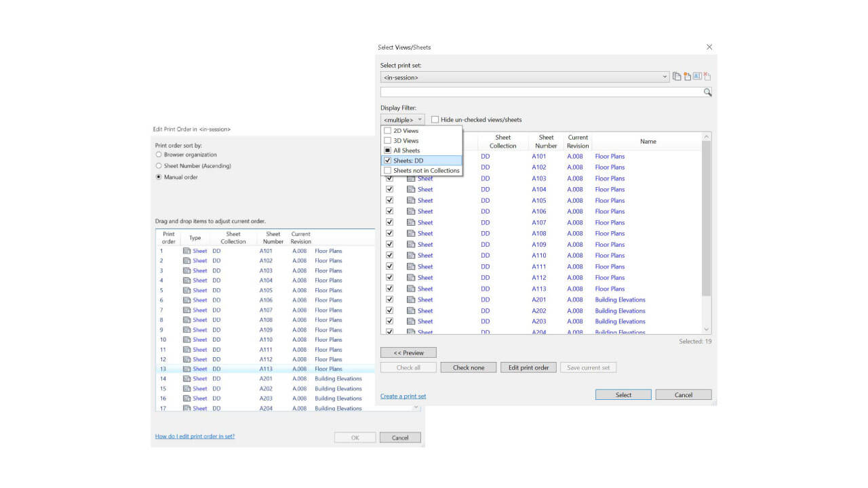Click sheet icon of print order row 9
868x488 pixels.
pyautogui.click(x=187, y=329)
